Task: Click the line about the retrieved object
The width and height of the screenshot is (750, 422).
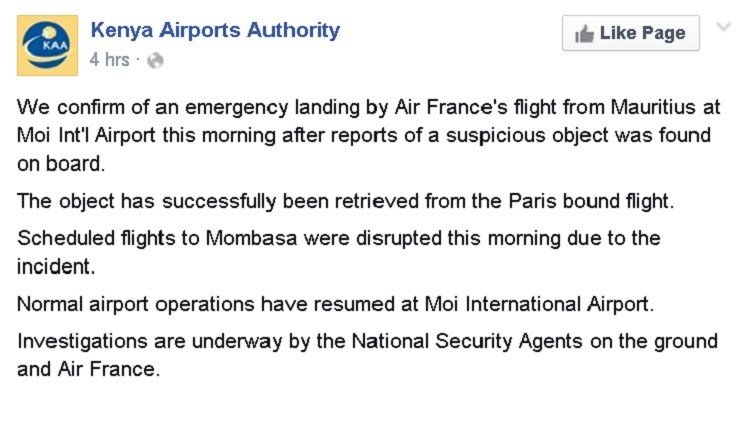Action: [346, 200]
